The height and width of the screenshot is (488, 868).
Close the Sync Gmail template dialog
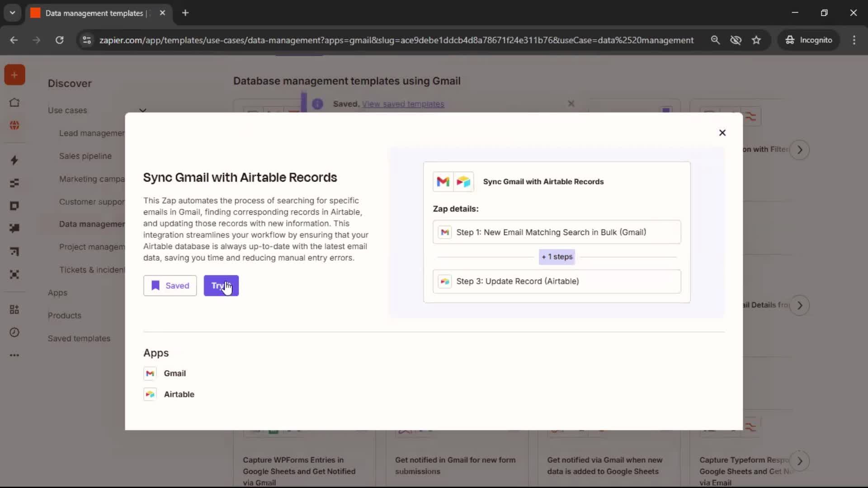(722, 132)
